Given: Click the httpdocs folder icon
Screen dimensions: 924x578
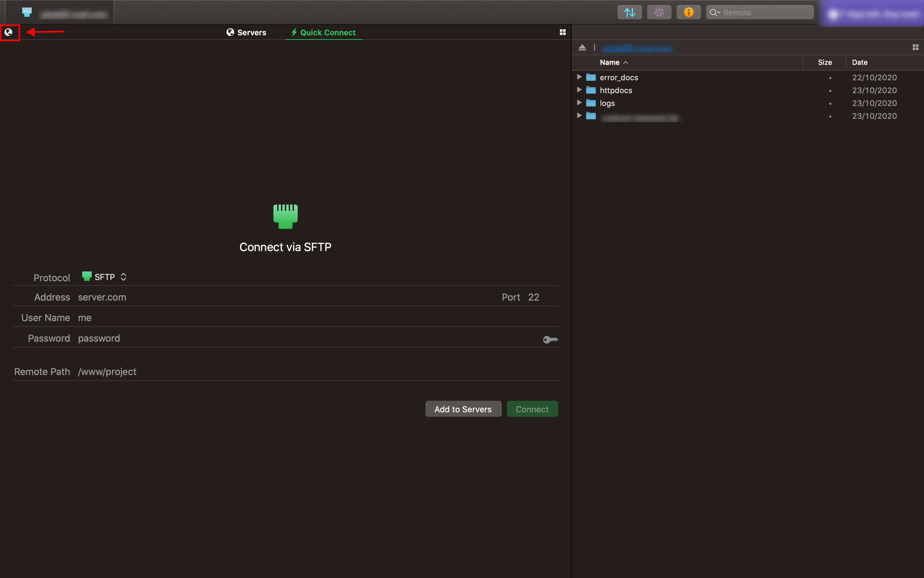Looking at the screenshot, I should click(591, 90).
